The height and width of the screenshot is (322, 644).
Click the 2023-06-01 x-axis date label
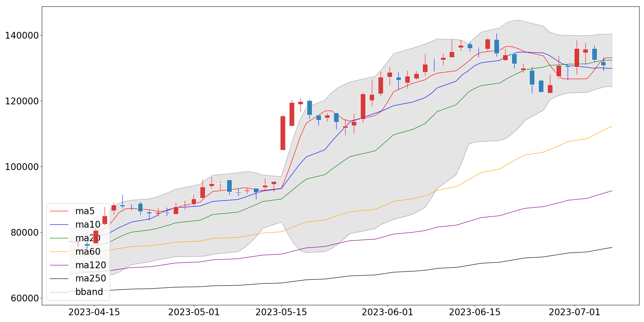click(387, 312)
